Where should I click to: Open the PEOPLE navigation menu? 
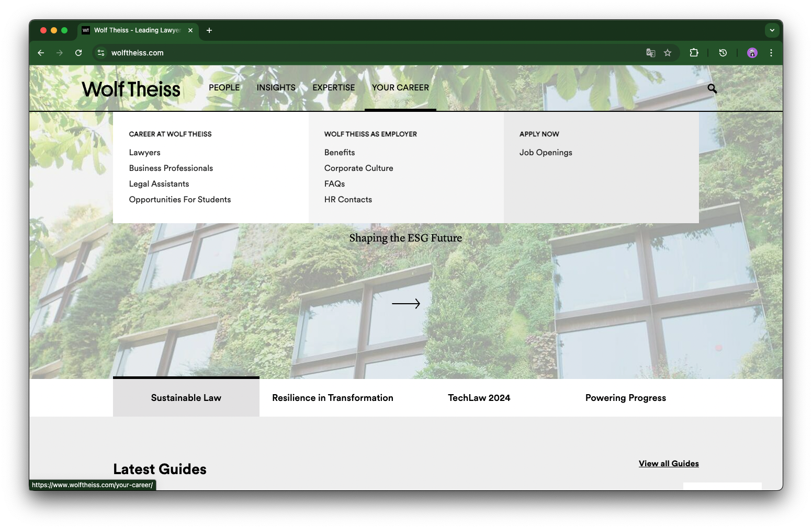pos(224,88)
